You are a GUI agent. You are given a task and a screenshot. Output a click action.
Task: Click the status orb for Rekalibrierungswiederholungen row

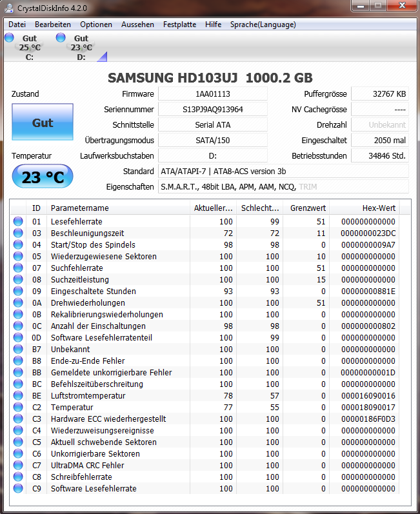(18, 314)
